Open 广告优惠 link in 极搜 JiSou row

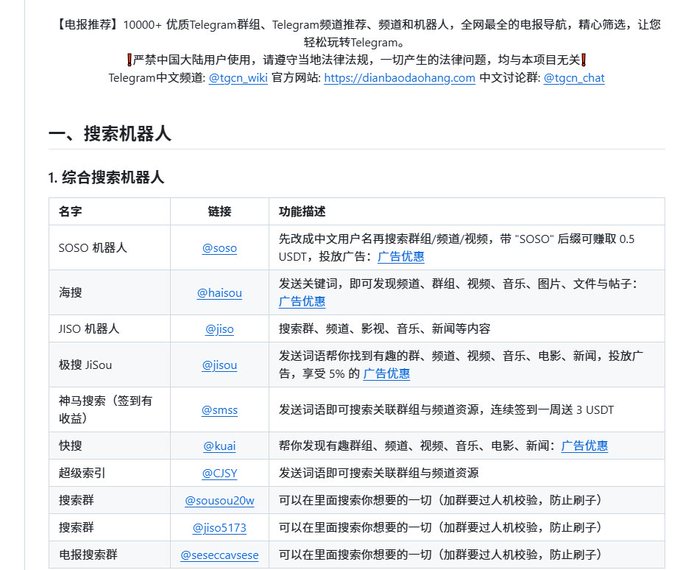[386, 373]
